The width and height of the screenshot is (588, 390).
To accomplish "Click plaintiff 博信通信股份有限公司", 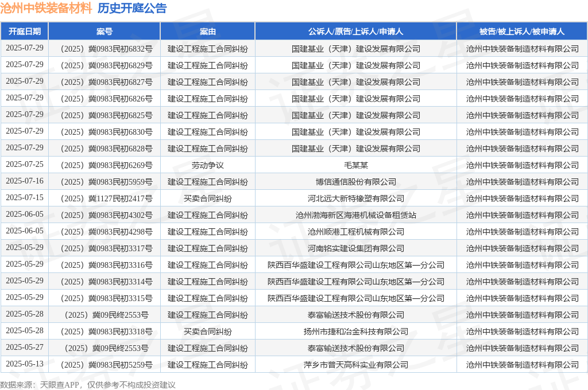I will (x=356, y=182).
